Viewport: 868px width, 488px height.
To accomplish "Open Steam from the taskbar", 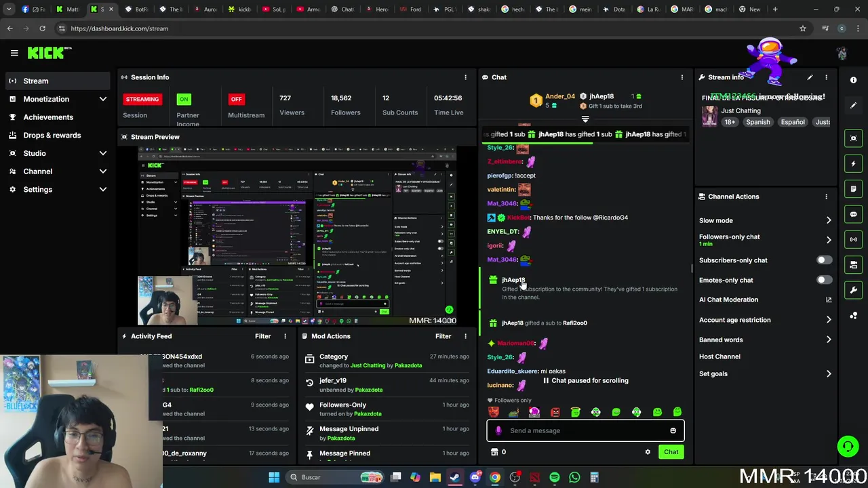I will 455,477.
